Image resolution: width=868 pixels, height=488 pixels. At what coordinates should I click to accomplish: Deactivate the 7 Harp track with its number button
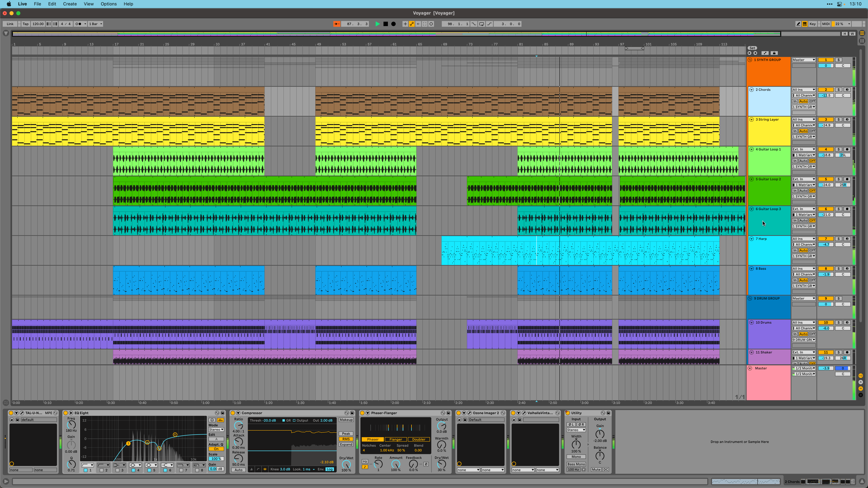pyautogui.click(x=826, y=239)
